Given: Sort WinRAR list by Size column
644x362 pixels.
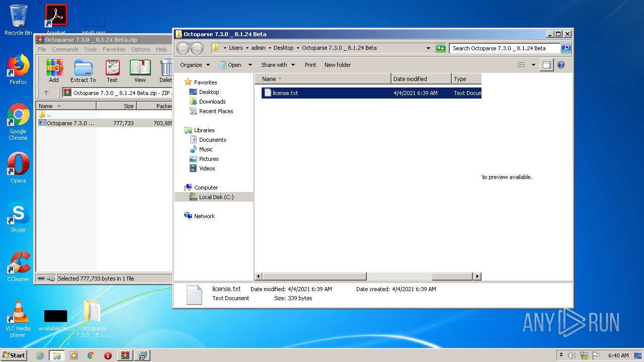Looking at the screenshot, I should [116, 106].
